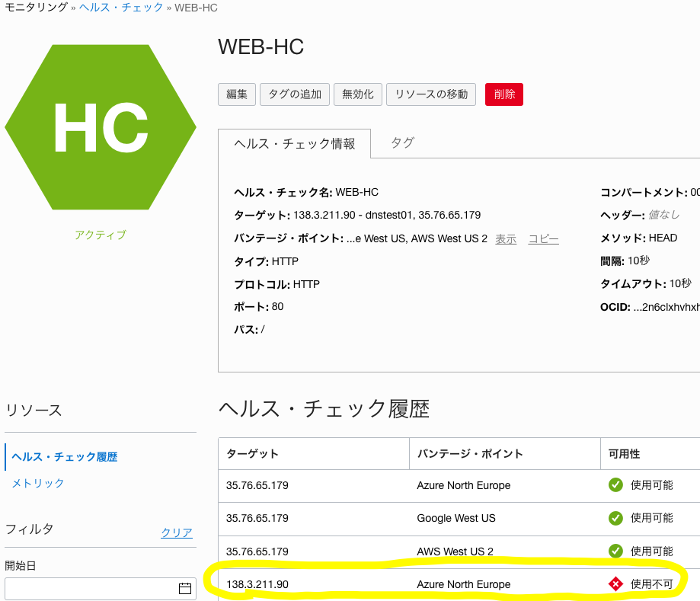
Task: Select target 35.76.65.179 in the Google West US row
Action: click(x=257, y=519)
